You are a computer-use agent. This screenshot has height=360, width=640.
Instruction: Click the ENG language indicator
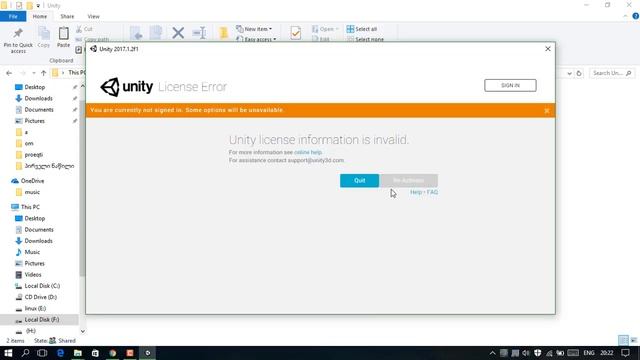tap(589, 353)
